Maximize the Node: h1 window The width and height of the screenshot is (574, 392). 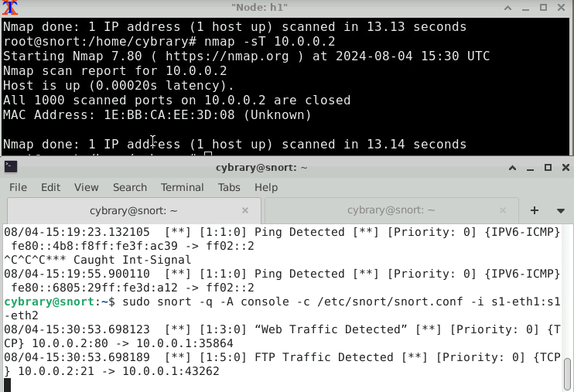coord(543,7)
